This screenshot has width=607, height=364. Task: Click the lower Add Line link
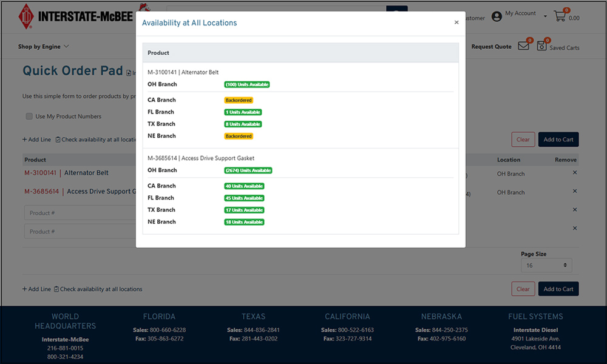36,289
